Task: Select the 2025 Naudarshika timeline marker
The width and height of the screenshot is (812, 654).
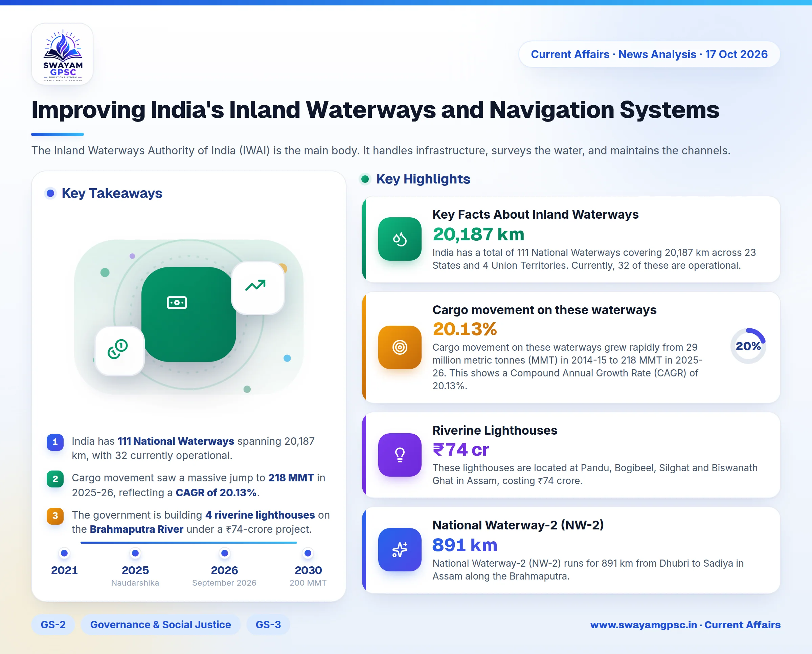Action: pos(135,553)
